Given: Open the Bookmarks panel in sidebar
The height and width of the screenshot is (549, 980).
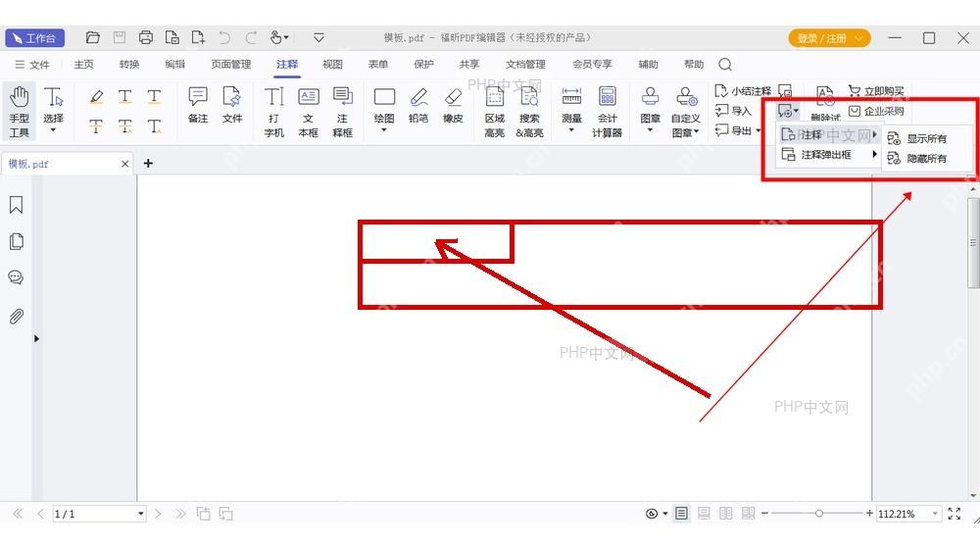Looking at the screenshot, I should pos(17,205).
